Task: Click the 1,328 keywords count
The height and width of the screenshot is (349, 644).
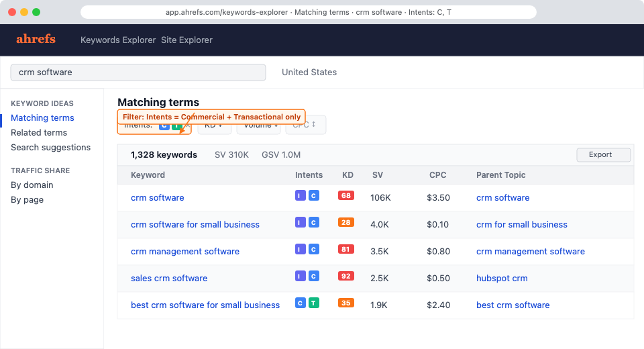Action: 164,155
